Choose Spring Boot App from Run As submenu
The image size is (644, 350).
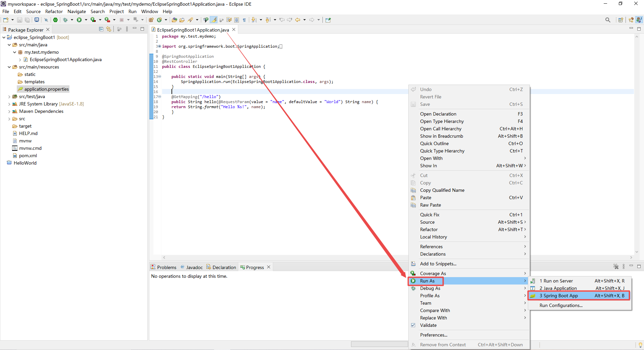[579, 296]
